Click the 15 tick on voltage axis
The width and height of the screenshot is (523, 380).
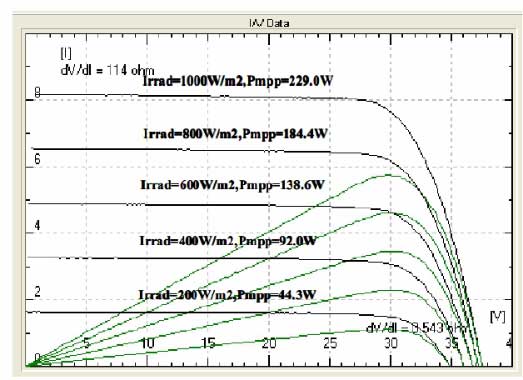[208, 343]
